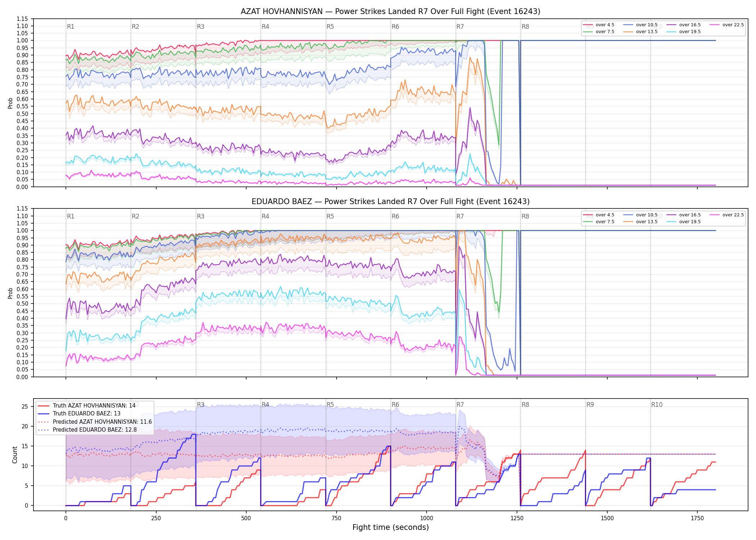Click the 1000 tick on the time axis

pyautogui.click(x=427, y=518)
